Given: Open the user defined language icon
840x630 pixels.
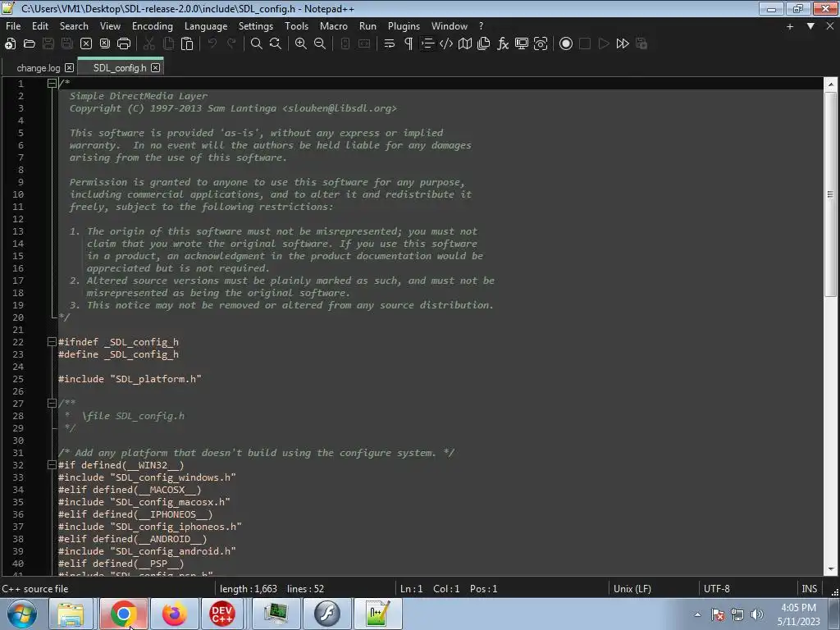Looking at the screenshot, I should pos(446,44).
